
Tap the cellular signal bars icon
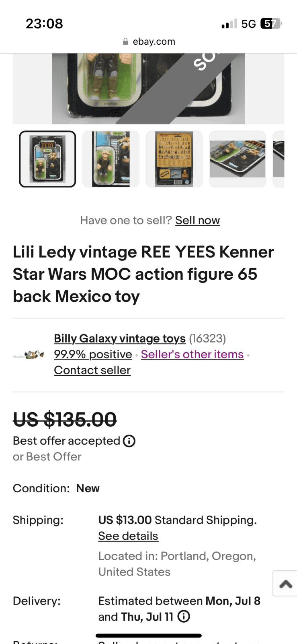(229, 24)
